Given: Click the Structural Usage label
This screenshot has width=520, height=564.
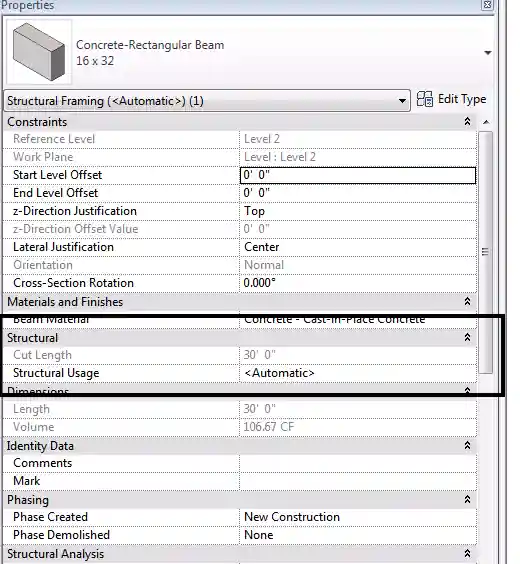Looking at the screenshot, I should [x=56, y=373].
